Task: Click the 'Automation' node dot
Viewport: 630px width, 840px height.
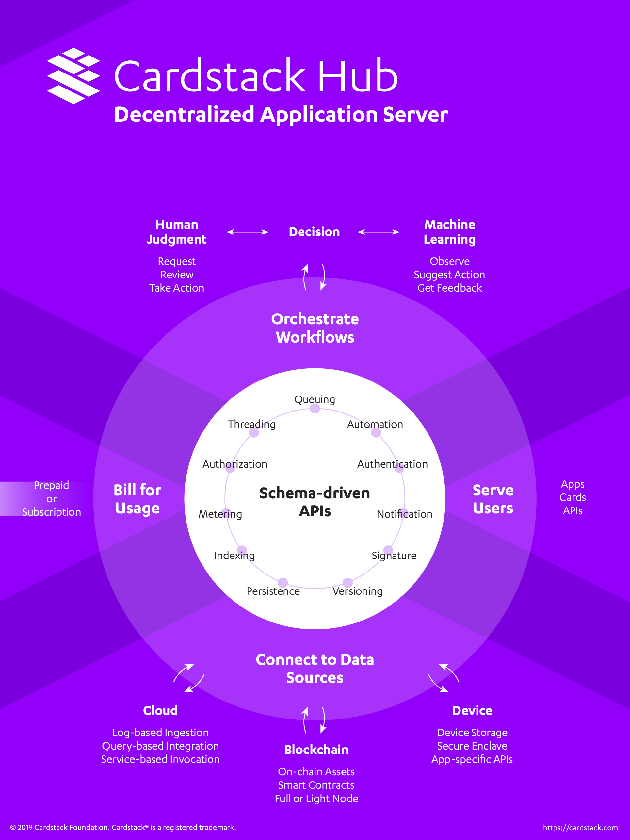Action: [376, 432]
